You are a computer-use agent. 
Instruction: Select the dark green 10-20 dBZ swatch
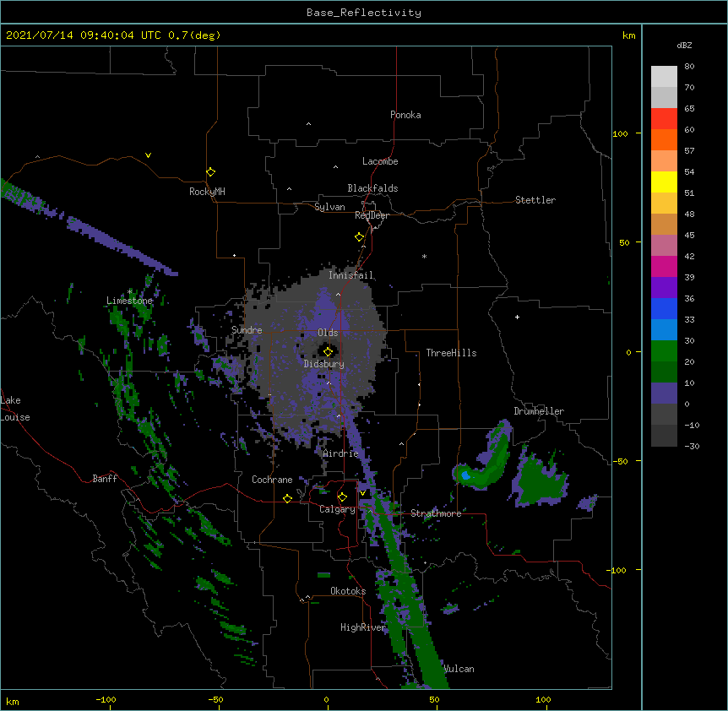pos(664,372)
